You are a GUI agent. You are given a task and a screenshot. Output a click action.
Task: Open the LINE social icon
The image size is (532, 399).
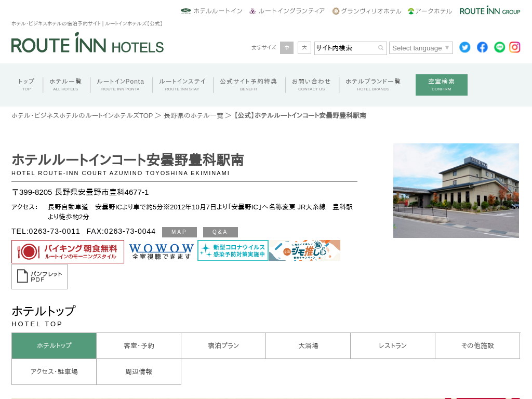click(x=499, y=47)
